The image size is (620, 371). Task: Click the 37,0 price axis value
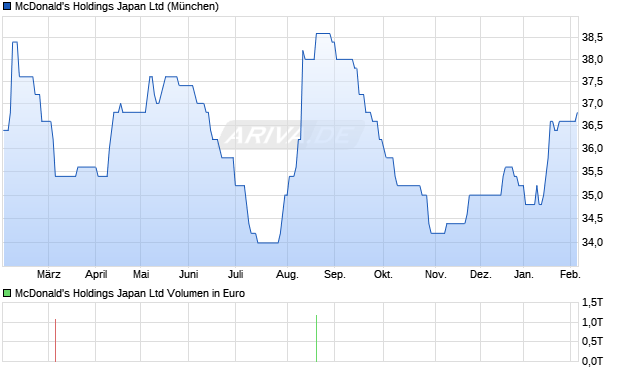[592, 104]
